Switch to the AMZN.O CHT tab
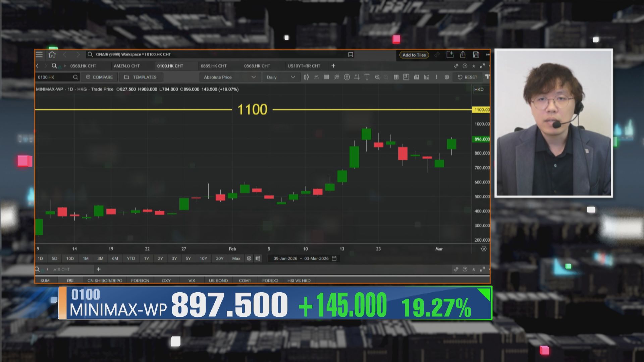 126,66
